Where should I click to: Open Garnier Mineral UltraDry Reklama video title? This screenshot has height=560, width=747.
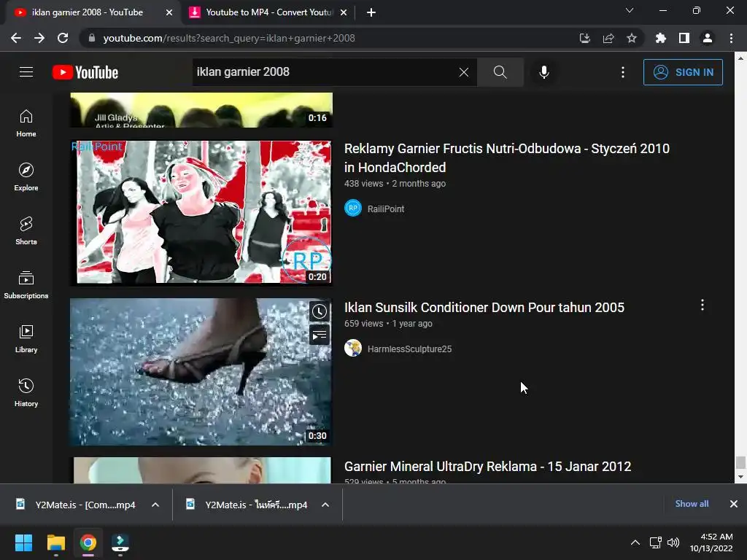(x=487, y=466)
